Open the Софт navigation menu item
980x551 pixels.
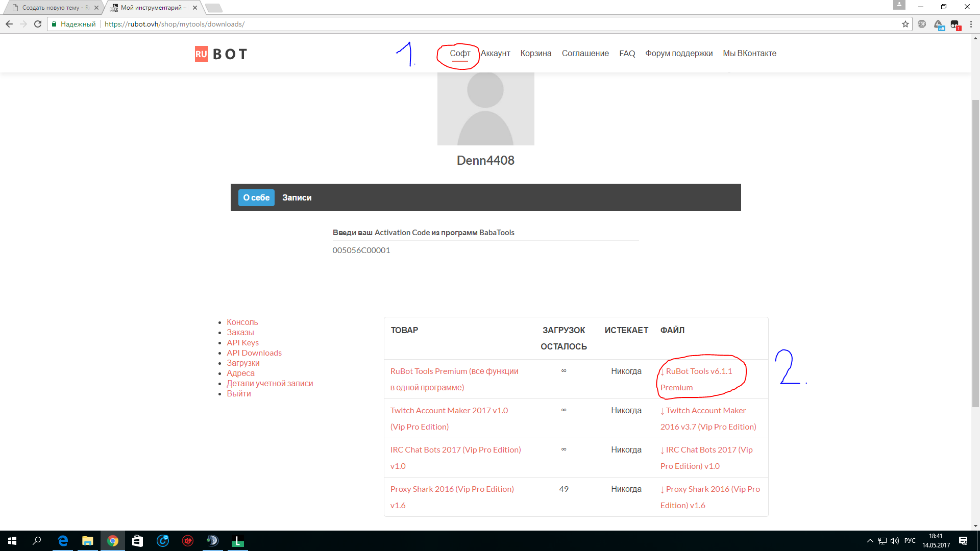[460, 54]
